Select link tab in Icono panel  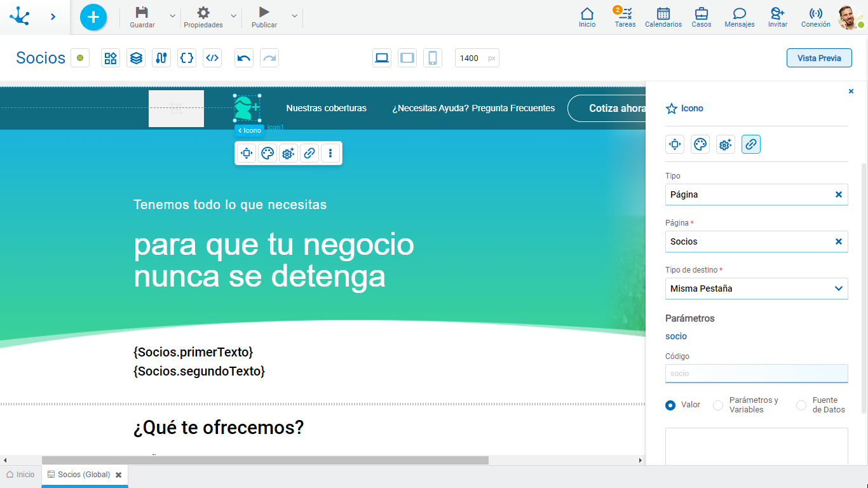(x=751, y=144)
